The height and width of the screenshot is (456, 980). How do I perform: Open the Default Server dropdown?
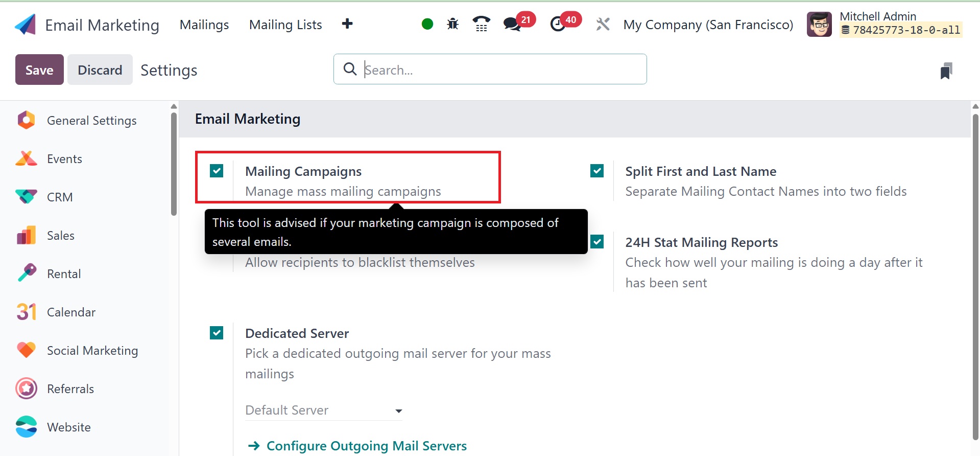click(x=324, y=411)
